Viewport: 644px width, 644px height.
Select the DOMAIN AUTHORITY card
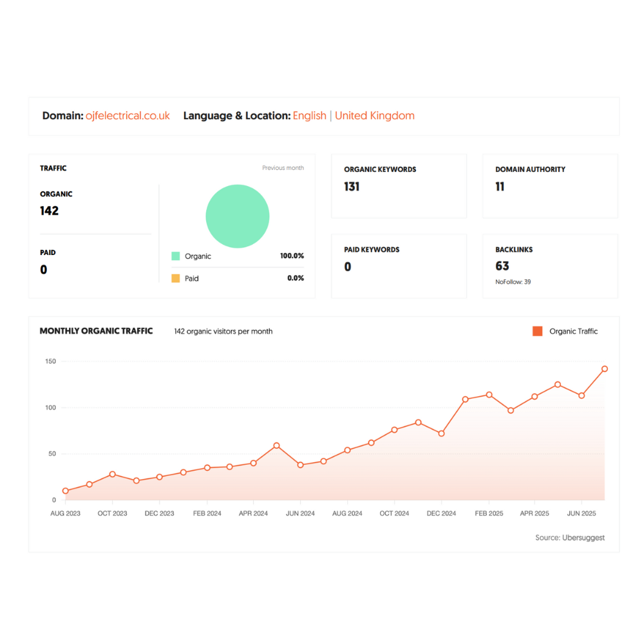[x=550, y=185]
